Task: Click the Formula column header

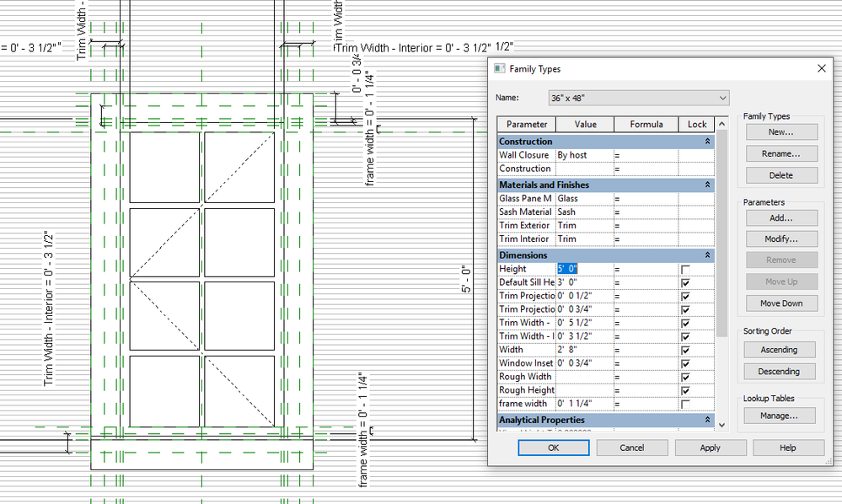Action: tap(646, 124)
